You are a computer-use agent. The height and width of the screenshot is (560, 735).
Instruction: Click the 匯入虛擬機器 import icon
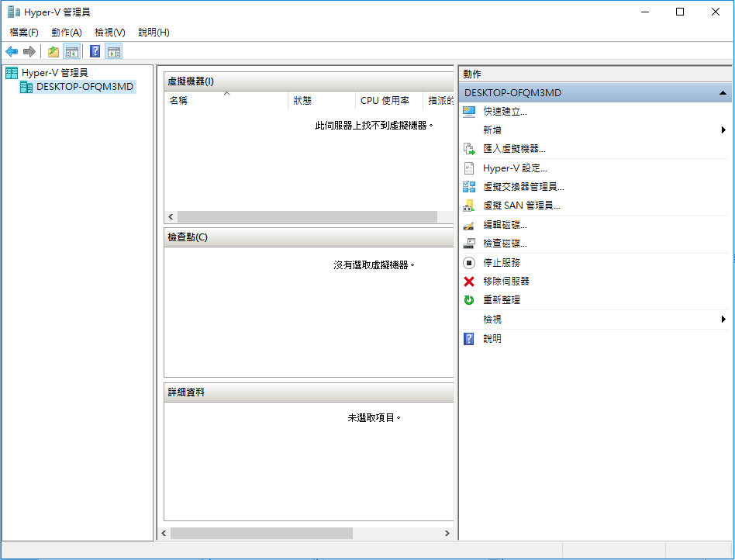[468, 149]
